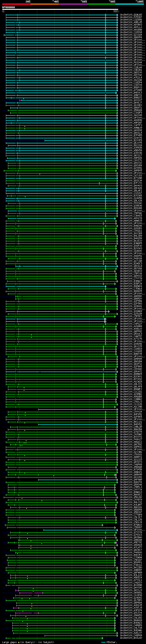Select the UniRef100_C1BZP4 label
The image size is (146, 644).
click(131, 82)
